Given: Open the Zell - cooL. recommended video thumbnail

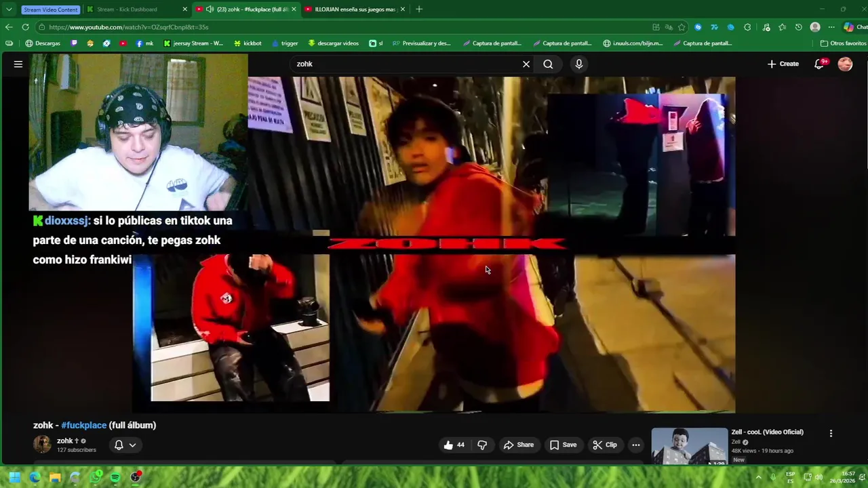Looking at the screenshot, I should pyautogui.click(x=689, y=446).
